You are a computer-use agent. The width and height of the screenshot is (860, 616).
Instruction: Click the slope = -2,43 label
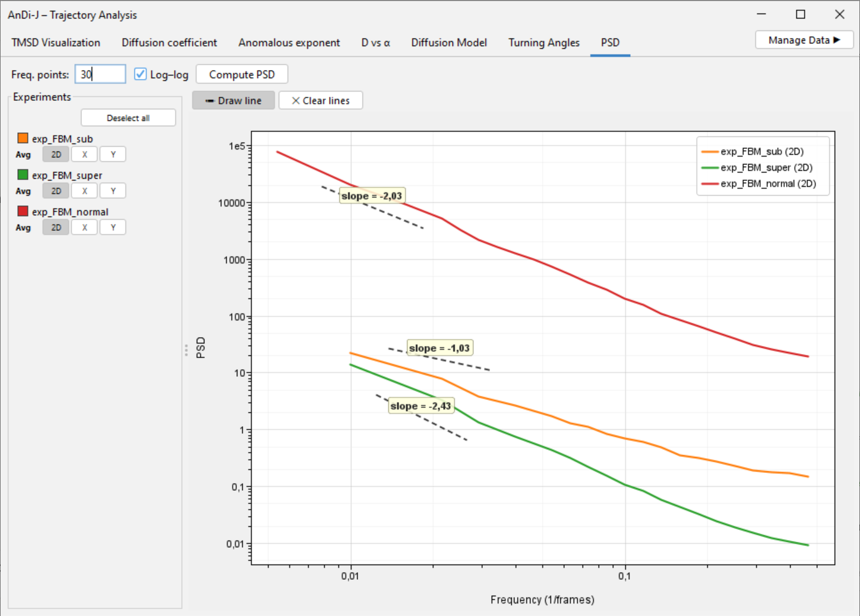[x=421, y=406]
